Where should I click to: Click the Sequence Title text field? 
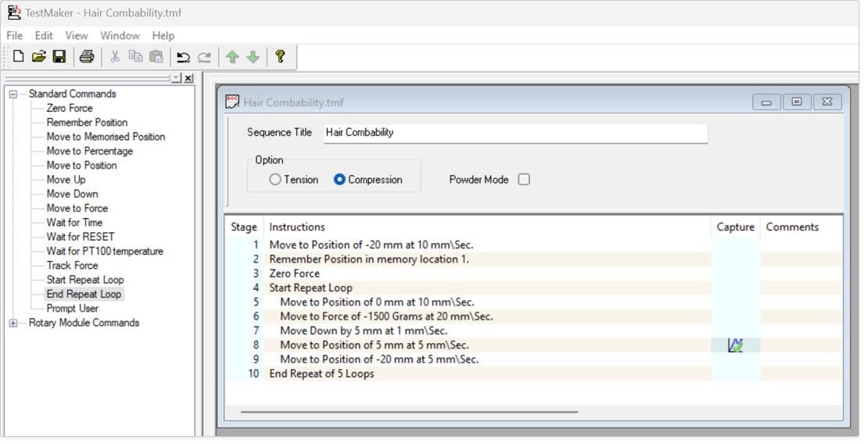pyautogui.click(x=515, y=133)
